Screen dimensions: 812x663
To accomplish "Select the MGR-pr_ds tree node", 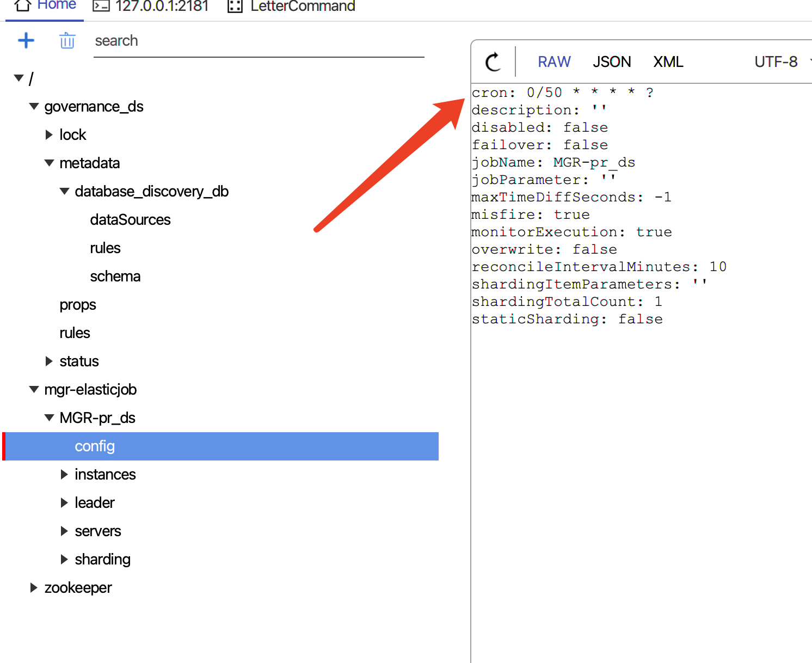I will click(x=97, y=418).
